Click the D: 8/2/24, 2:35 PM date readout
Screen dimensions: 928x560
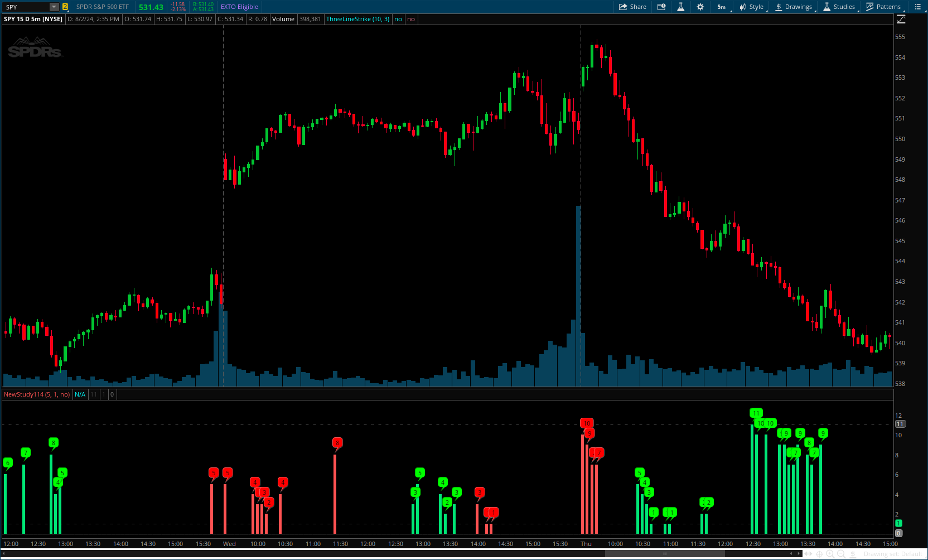(x=93, y=19)
